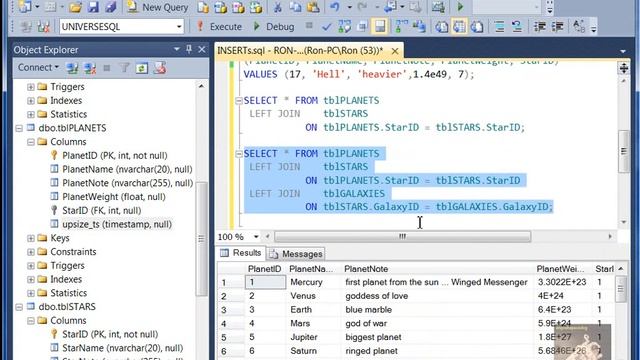Open the tab list dropdown beside document tabs
The image size is (640, 360).
[623, 51]
